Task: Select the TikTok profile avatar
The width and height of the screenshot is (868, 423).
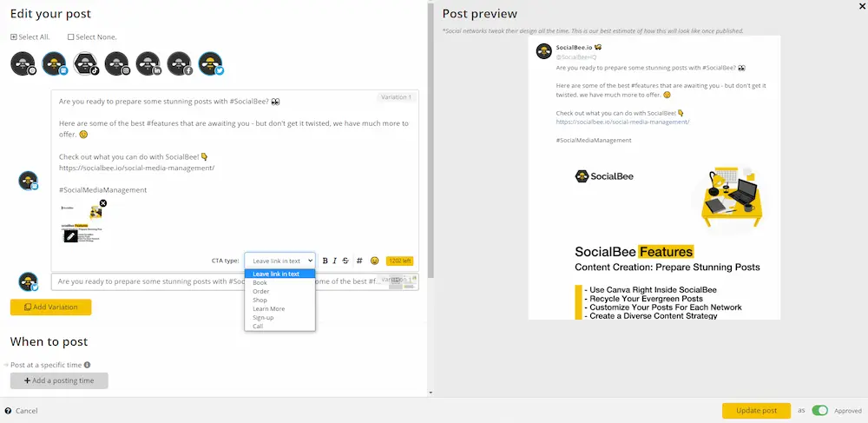Action: click(x=86, y=63)
